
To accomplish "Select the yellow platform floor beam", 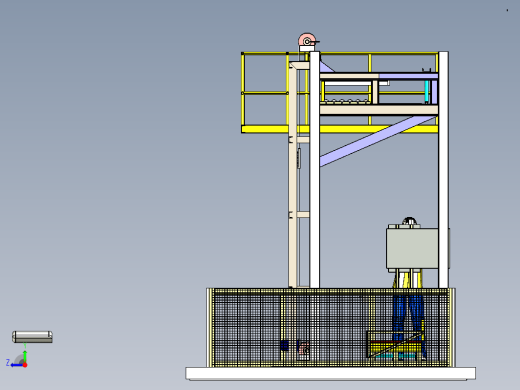I will (x=339, y=129).
